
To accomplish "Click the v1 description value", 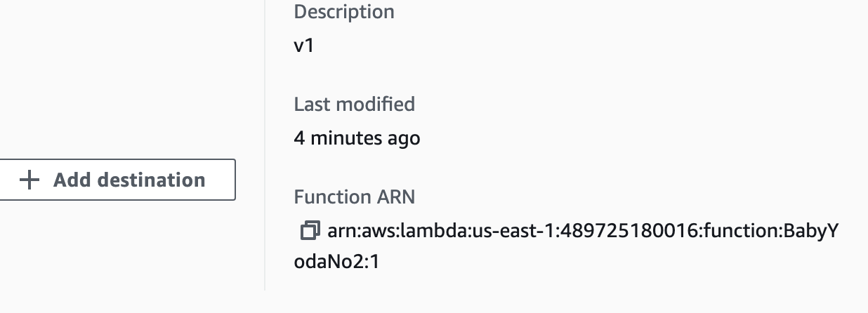I will (x=303, y=46).
